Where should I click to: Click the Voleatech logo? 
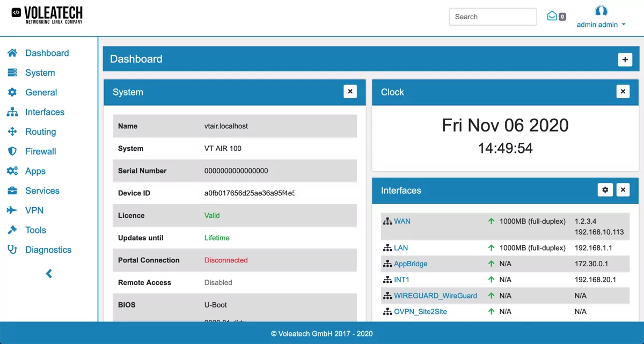tap(47, 15)
